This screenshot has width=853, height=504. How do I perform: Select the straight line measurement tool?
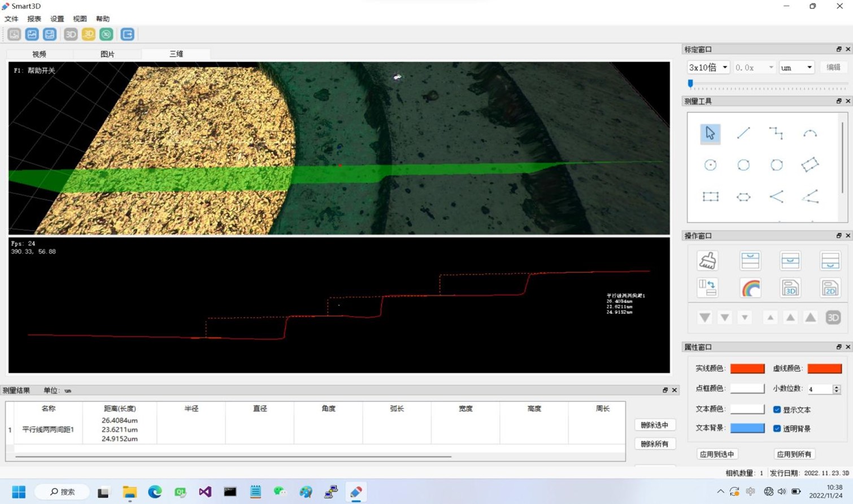743,133
